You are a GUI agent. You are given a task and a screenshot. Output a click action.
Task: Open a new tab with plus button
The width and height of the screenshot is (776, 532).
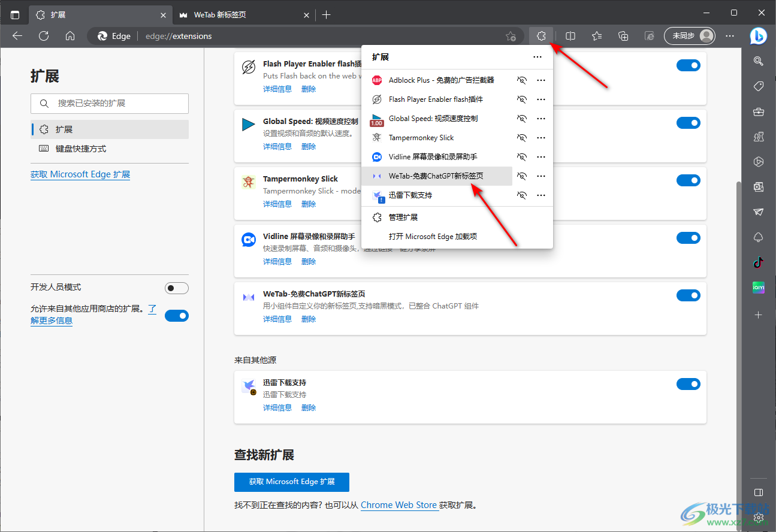[326, 14]
